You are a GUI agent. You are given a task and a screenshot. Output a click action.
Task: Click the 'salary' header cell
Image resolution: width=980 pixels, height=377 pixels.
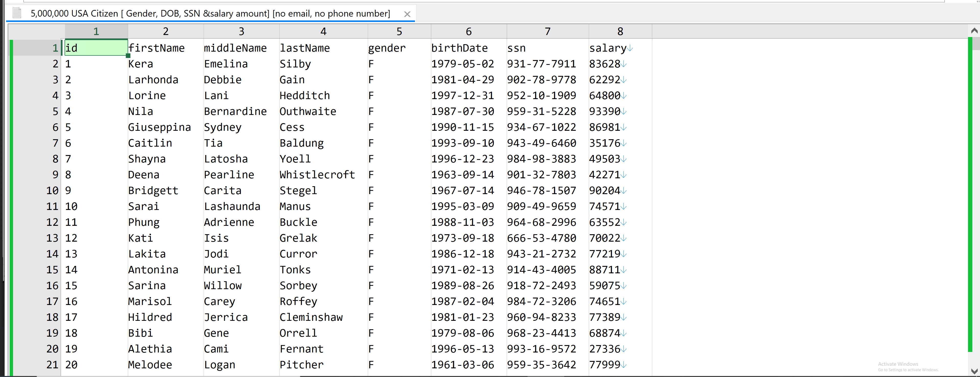coord(608,48)
